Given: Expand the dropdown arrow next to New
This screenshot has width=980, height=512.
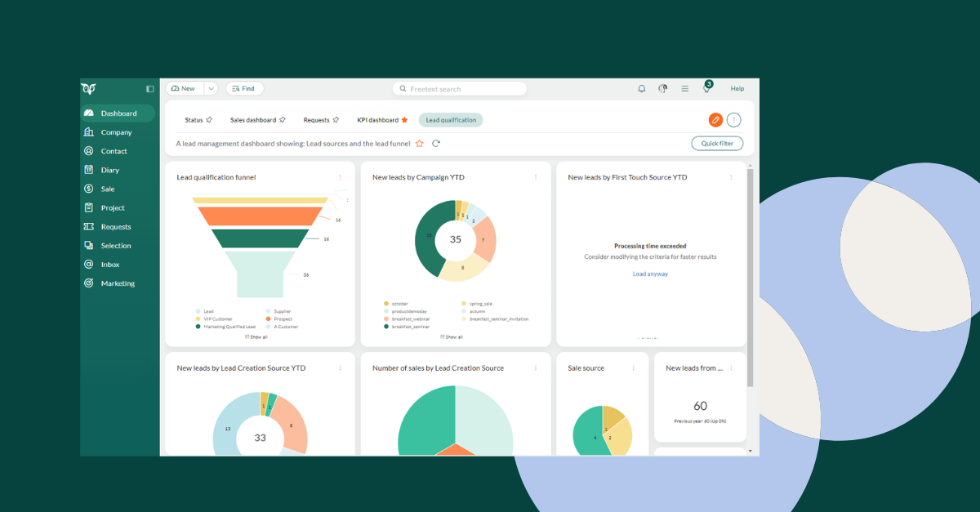Looking at the screenshot, I should tap(211, 89).
